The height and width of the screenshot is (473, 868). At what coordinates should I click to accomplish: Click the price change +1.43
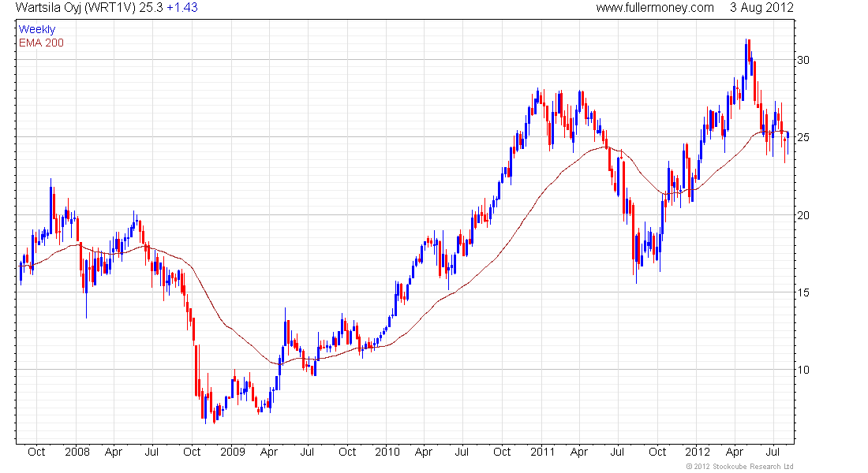182,8
